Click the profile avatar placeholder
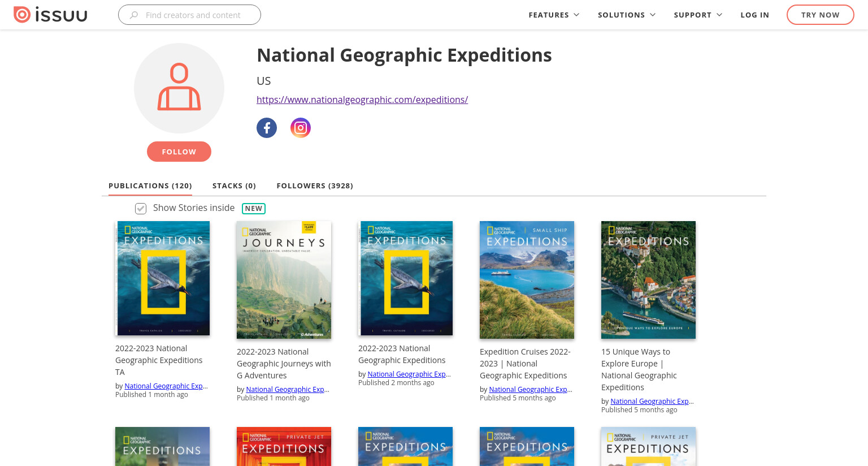Image resolution: width=868 pixels, height=466 pixels. coord(179,88)
